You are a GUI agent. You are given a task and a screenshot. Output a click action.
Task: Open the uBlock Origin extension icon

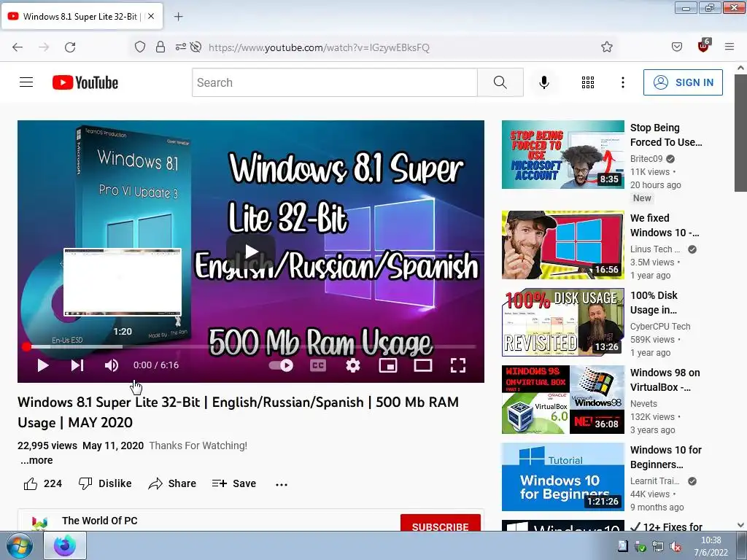coord(704,46)
